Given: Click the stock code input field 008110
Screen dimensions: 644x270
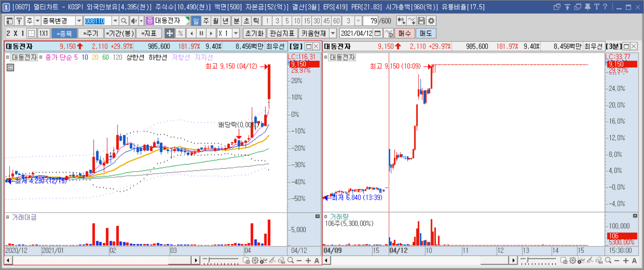Looking at the screenshot, I should pyautogui.click(x=98, y=21).
